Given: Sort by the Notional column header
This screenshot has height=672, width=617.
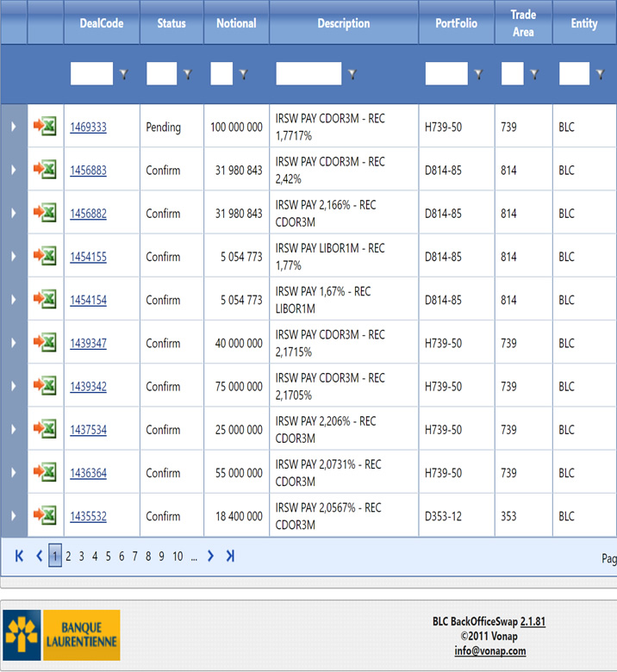Looking at the screenshot, I should pos(236,23).
